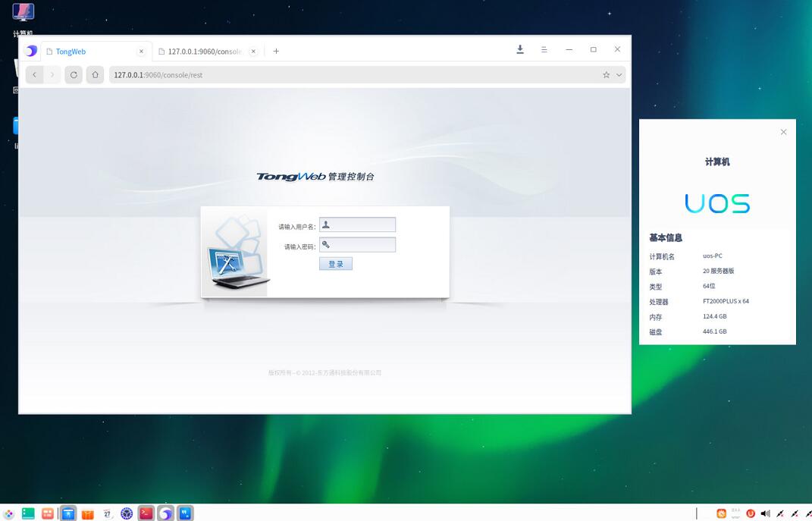Click the browser back arrow
The width and height of the screenshot is (812, 521).
[x=35, y=74]
